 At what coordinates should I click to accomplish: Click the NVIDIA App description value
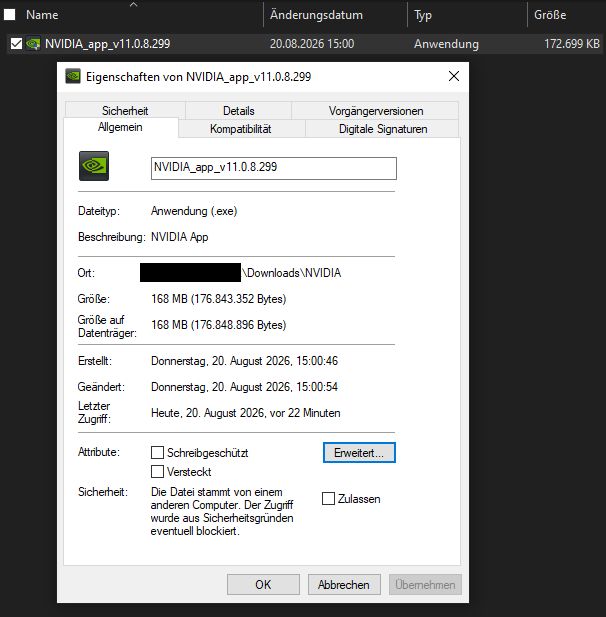[x=179, y=237]
